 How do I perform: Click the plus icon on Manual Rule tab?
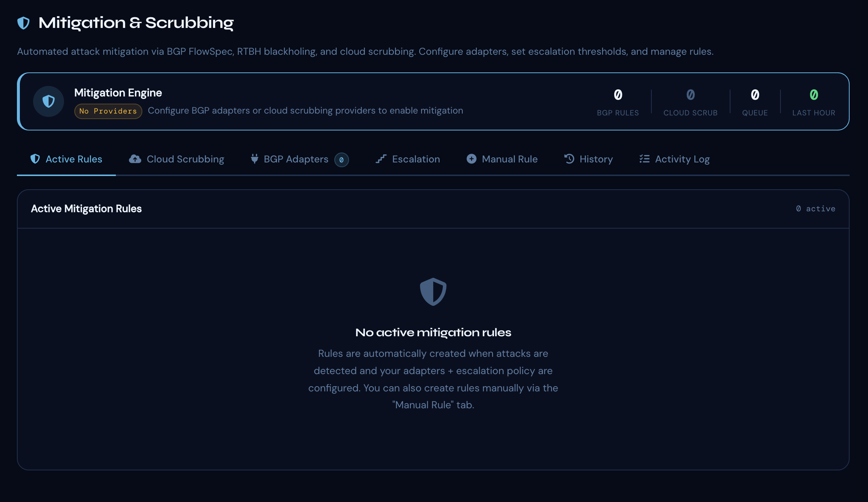(471, 159)
